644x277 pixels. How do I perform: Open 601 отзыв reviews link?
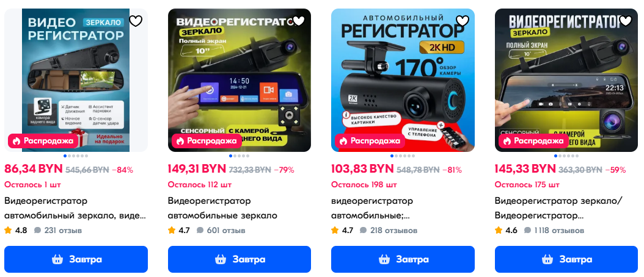[x=221, y=230]
